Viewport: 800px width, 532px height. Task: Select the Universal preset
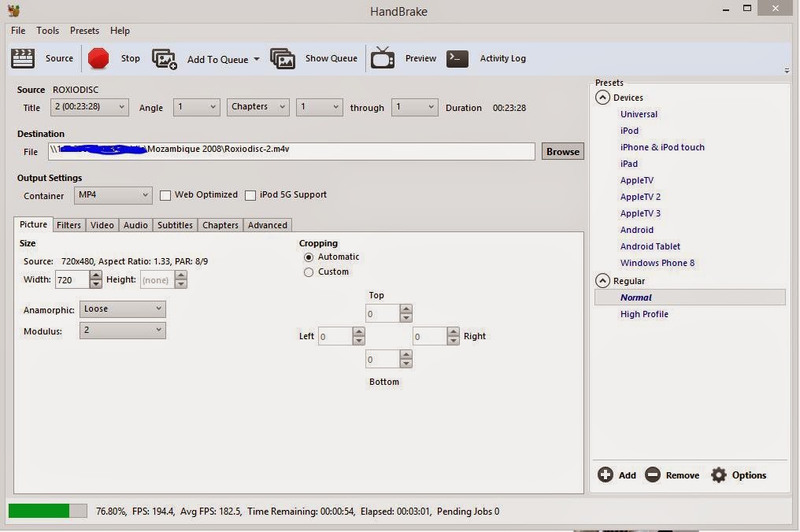[639, 114]
